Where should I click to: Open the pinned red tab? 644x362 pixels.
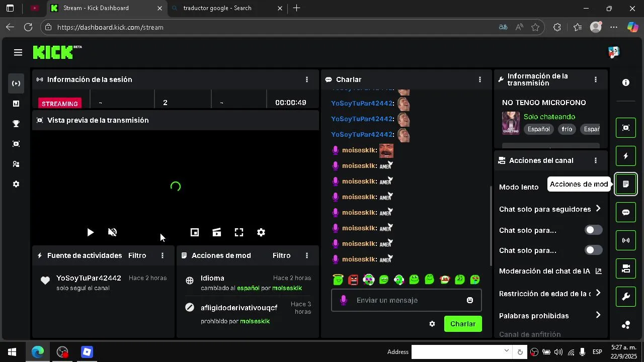tap(34, 8)
